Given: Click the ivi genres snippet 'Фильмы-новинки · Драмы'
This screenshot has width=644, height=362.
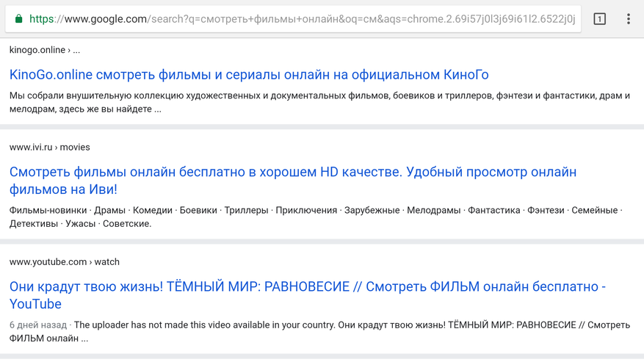Looking at the screenshot, I should click(316, 217).
